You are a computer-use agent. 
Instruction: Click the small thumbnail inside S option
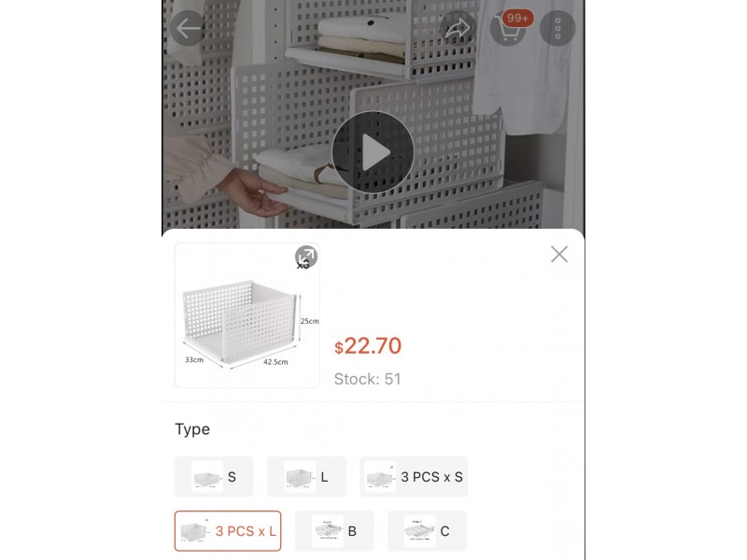pyautogui.click(x=207, y=477)
